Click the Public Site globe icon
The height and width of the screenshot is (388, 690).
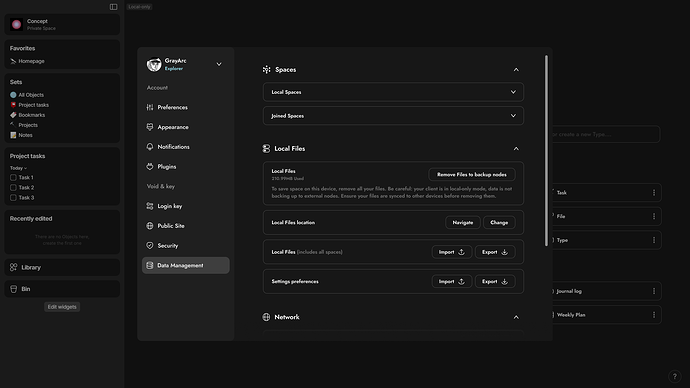(150, 226)
